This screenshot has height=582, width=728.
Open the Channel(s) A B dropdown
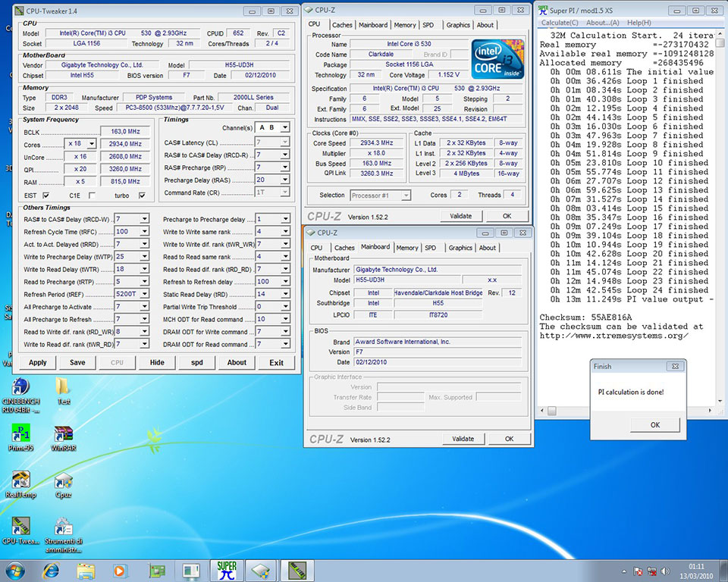click(285, 127)
